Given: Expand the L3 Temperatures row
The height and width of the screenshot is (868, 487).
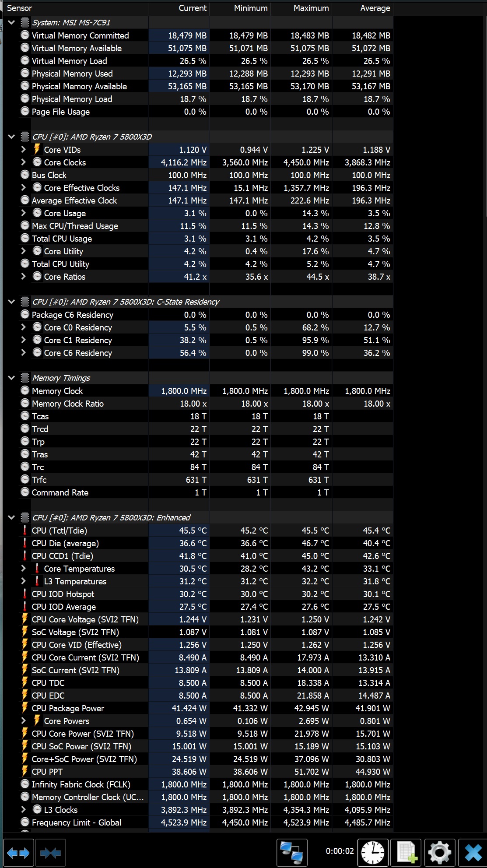Looking at the screenshot, I should pyautogui.click(x=24, y=581).
